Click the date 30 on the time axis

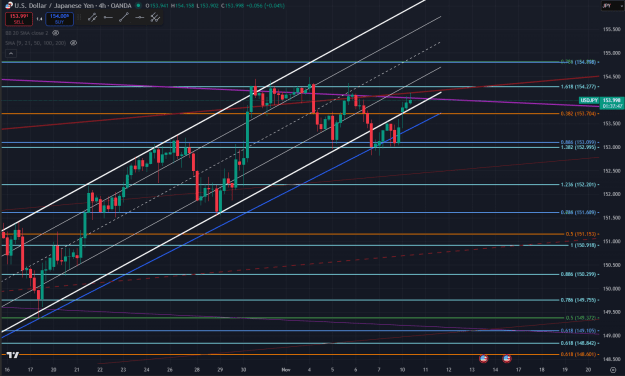(244, 370)
